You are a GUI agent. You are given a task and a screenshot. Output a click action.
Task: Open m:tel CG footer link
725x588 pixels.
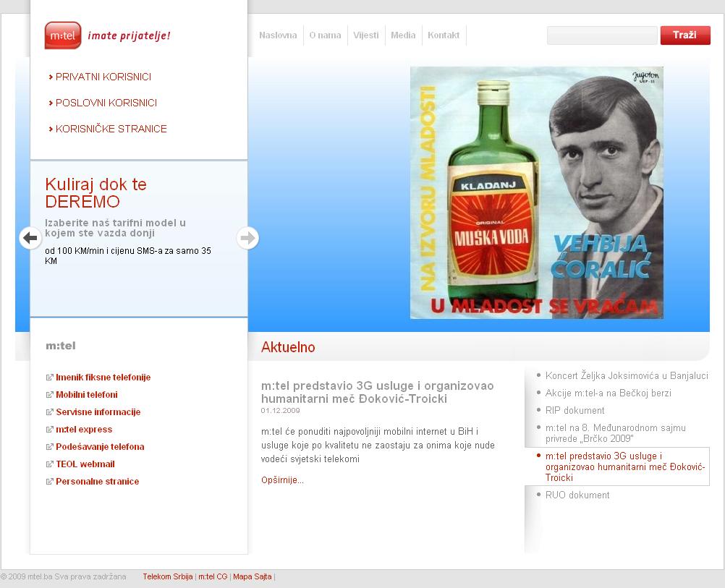213,576
